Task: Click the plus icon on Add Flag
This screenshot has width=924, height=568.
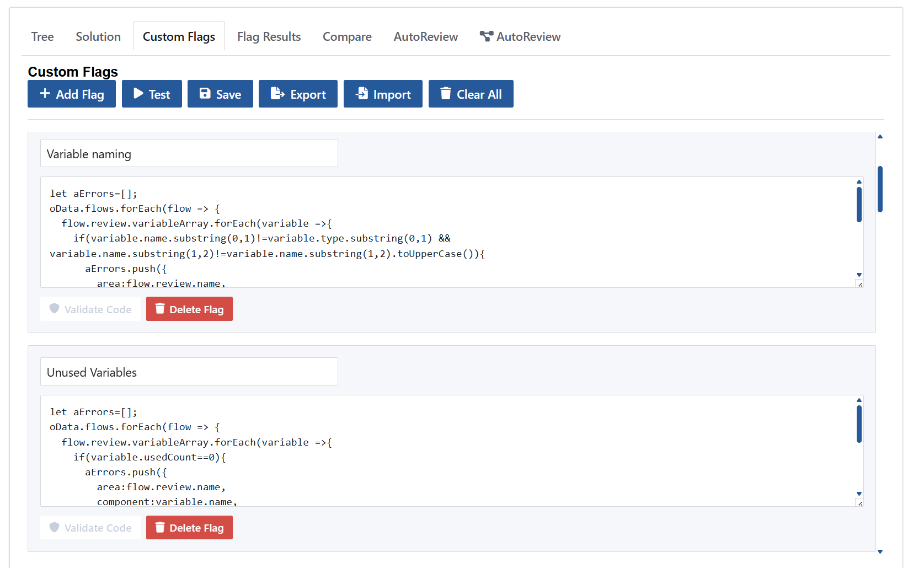Action: pyautogui.click(x=45, y=94)
